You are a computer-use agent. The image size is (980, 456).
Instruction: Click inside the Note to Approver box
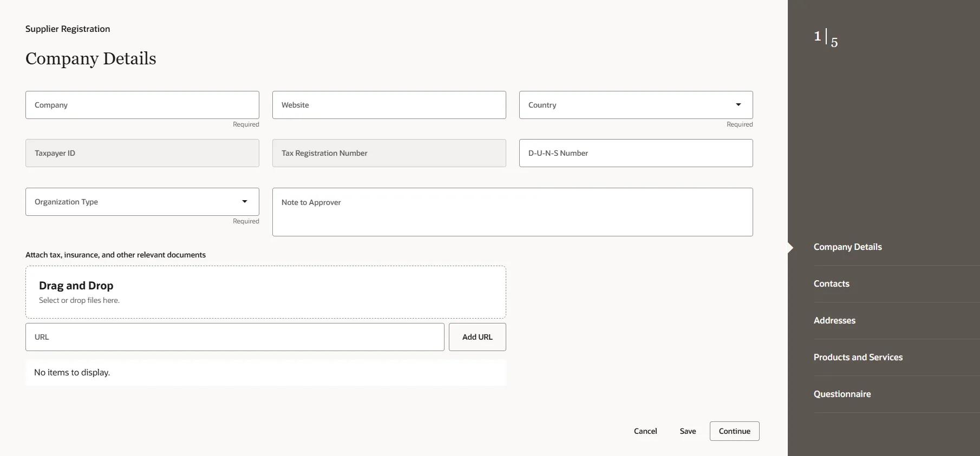[x=513, y=212]
